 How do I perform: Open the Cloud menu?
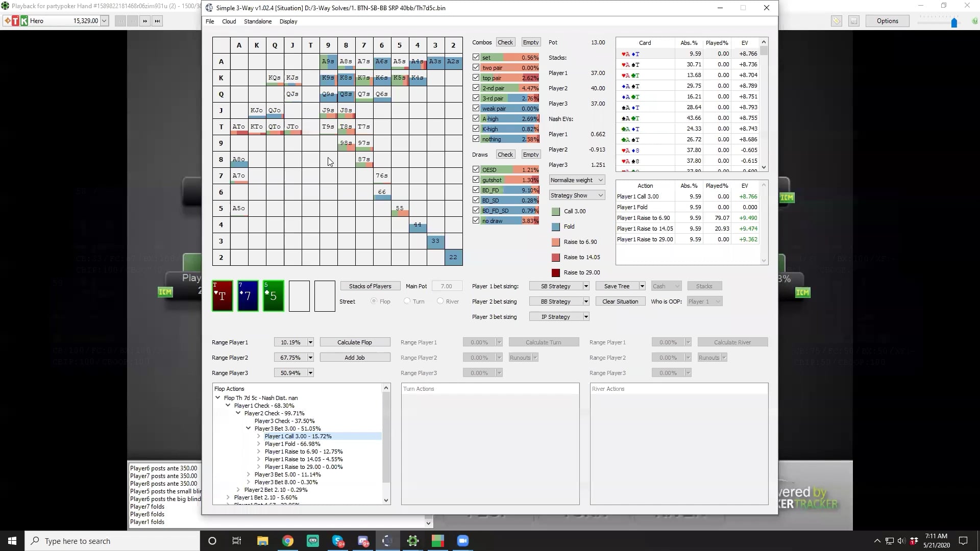coord(229,21)
